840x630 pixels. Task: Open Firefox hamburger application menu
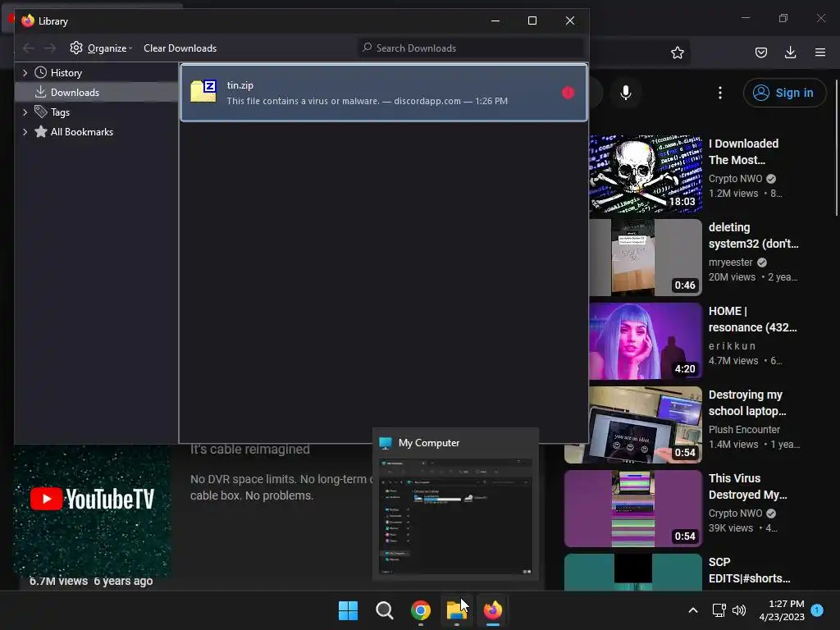tap(820, 52)
